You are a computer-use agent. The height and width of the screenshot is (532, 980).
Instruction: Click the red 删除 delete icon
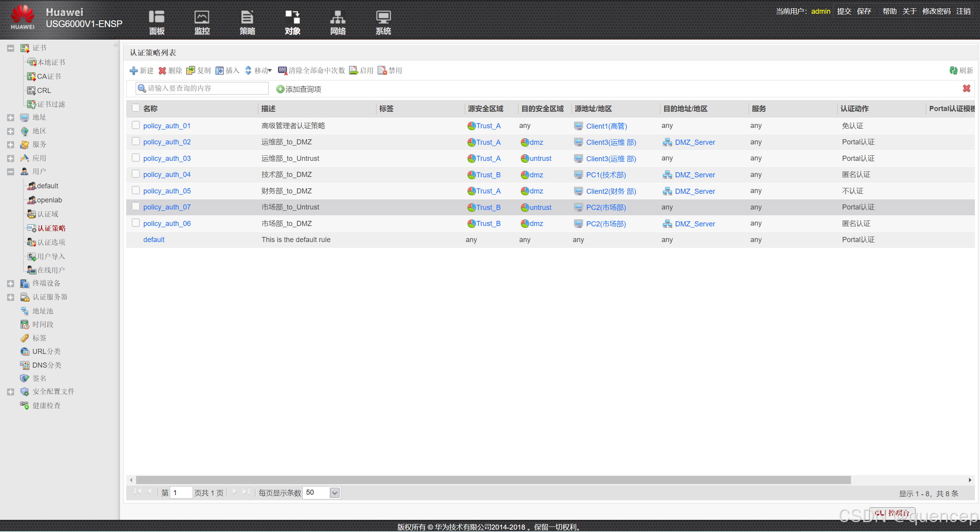[162, 71]
